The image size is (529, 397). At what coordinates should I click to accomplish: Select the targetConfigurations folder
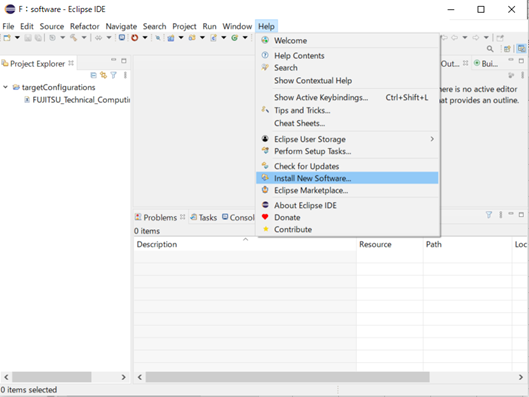(54, 87)
